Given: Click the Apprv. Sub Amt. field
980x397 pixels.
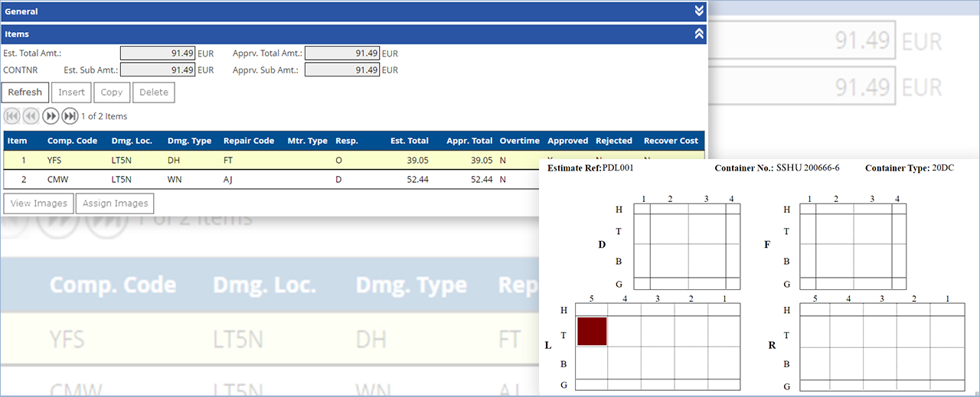Looking at the screenshot, I should point(341,70).
